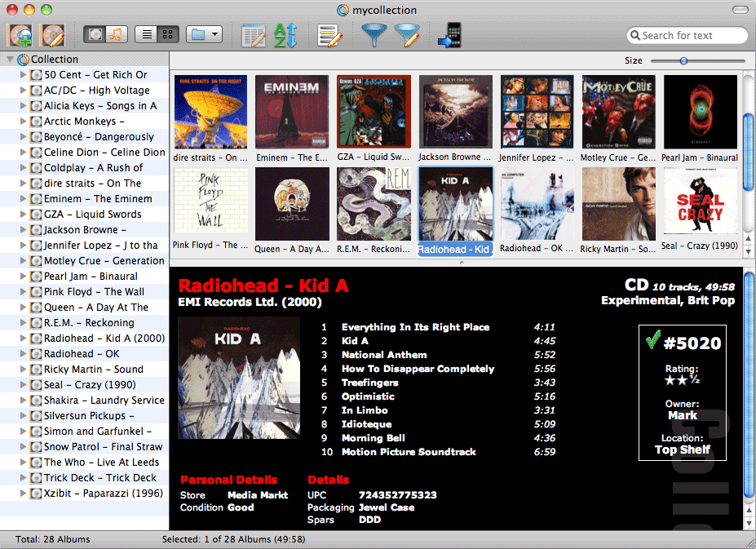Click the CD icon beside Coldplay
756x549 pixels.
36,168
